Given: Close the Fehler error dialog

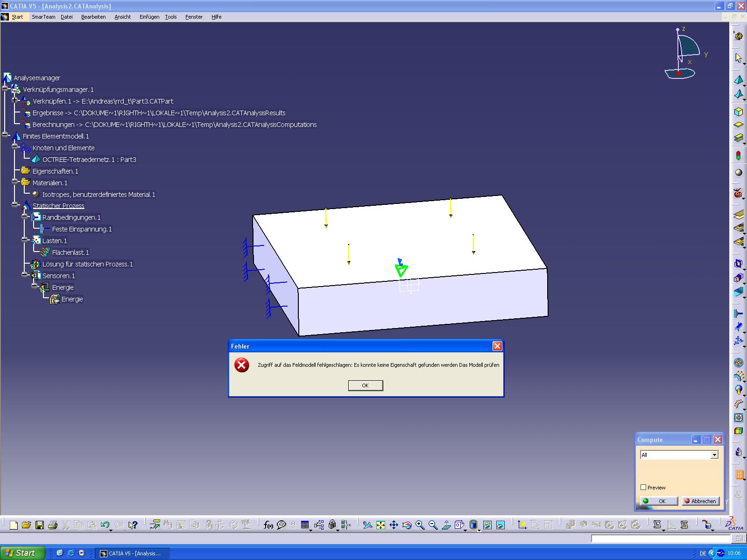Looking at the screenshot, I should coord(497,346).
